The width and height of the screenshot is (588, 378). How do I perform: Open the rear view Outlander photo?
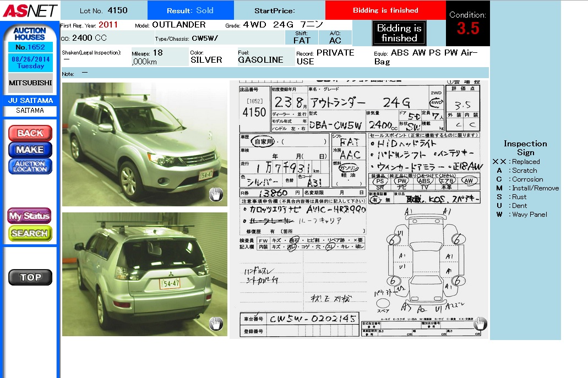(x=144, y=273)
